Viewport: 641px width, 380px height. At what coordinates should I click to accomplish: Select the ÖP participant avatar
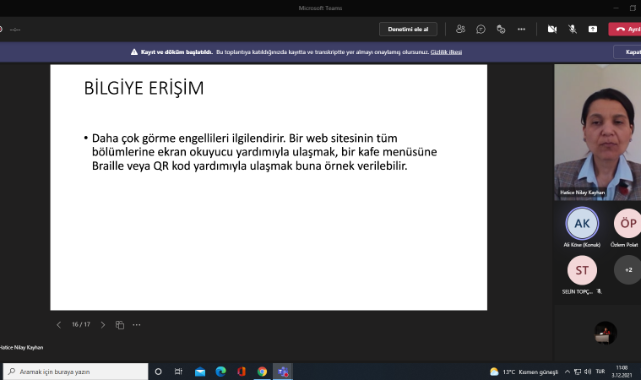[x=628, y=223]
